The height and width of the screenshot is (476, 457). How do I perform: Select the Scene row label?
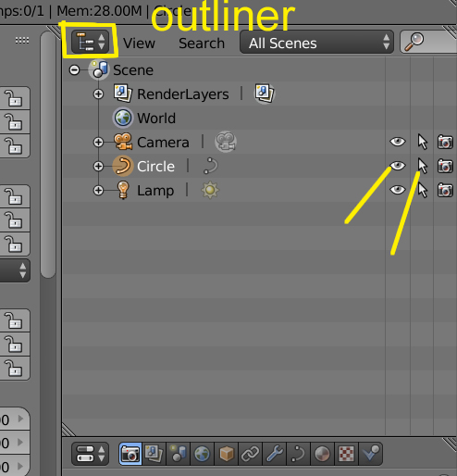(x=133, y=70)
